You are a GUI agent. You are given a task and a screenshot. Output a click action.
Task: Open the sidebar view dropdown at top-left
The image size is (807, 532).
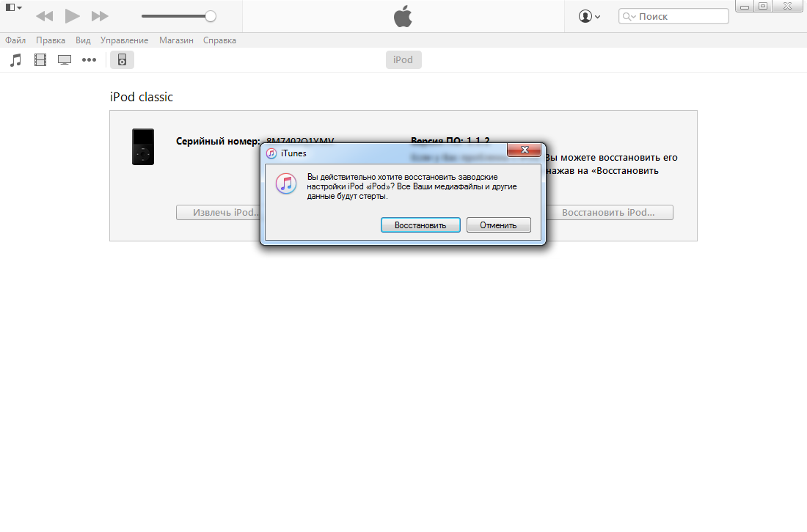click(13, 8)
